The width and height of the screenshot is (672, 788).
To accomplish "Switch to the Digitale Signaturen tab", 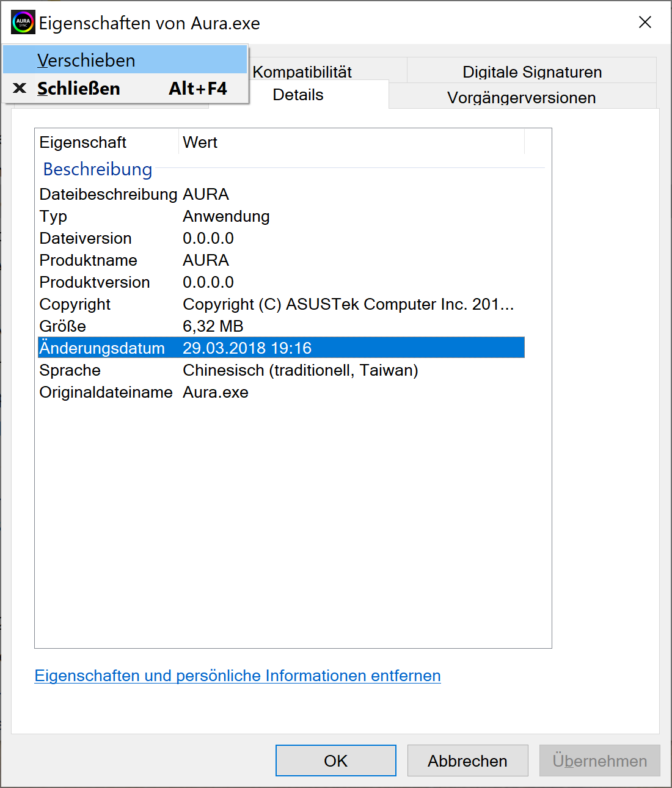I will [x=532, y=71].
